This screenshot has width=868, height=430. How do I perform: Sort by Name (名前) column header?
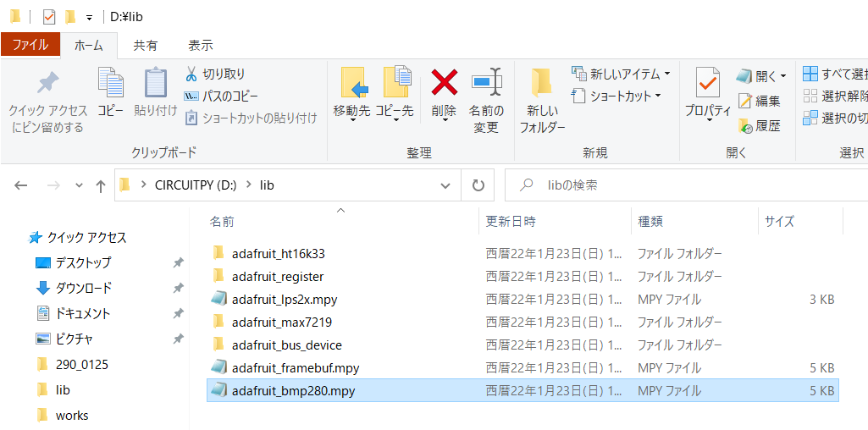click(221, 222)
